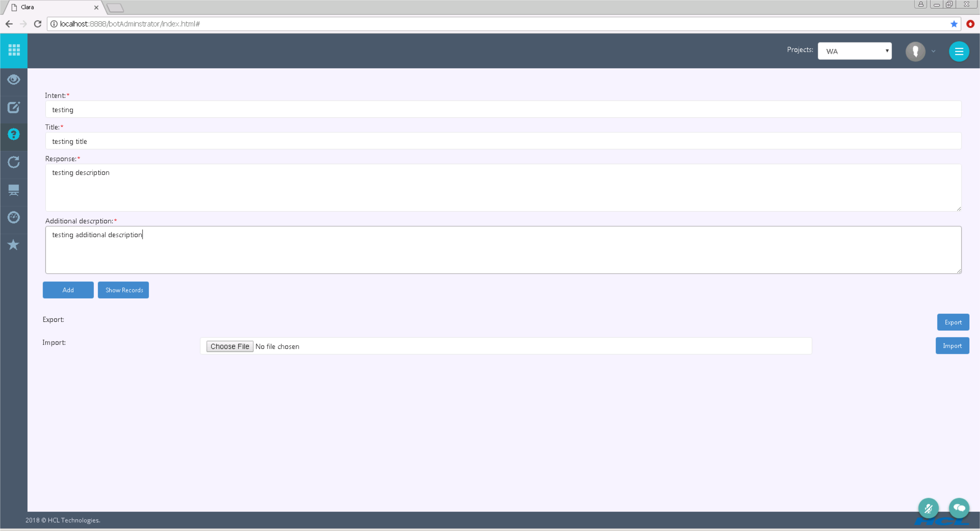
Task: Open the refresh circular arrow sidebar icon
Action: pyautogui.click(x=14, y=162)
